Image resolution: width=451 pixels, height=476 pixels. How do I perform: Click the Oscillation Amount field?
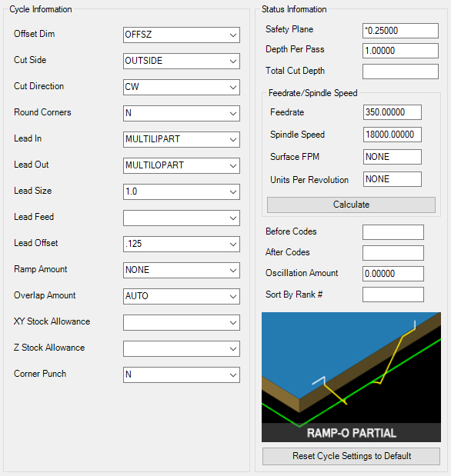pyautogui.click(x=393, y=274)
